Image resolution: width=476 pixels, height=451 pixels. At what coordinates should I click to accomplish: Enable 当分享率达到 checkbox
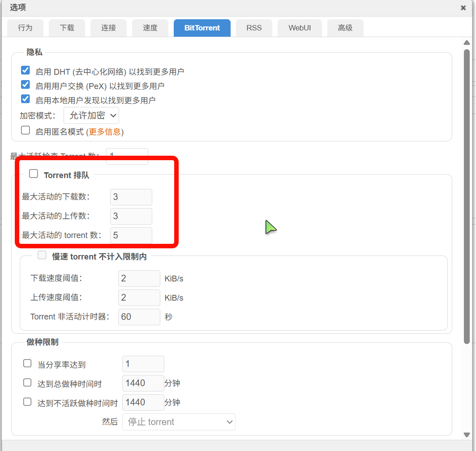[x=27, y=363]
